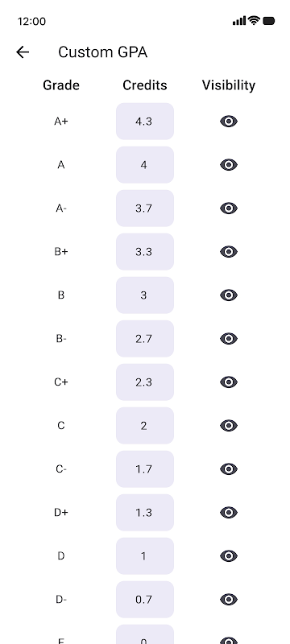Toggle visibility for grade C
Image resolution: width=290 pixels, height=644 pixels.
click(229, 426)
